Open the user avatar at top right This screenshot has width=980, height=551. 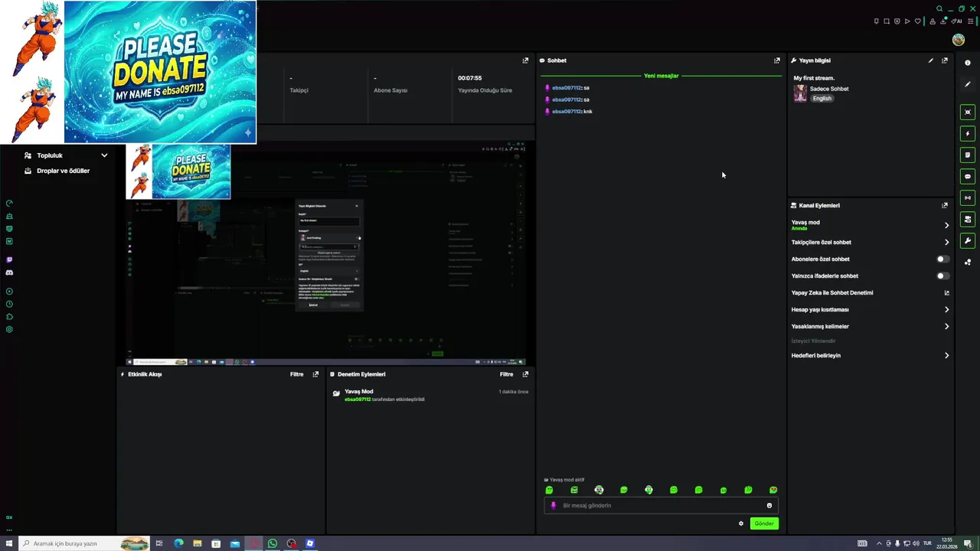click(959, 40)
